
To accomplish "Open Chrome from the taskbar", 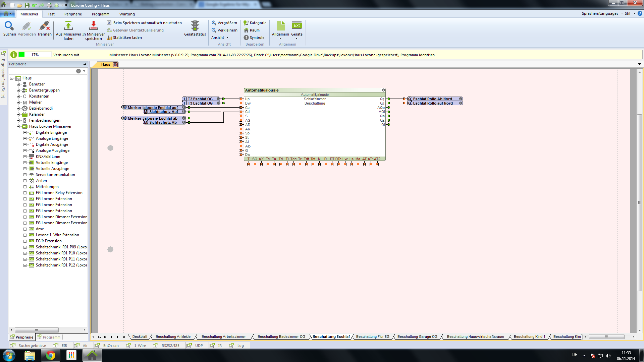I will click(x=51, y=355).
